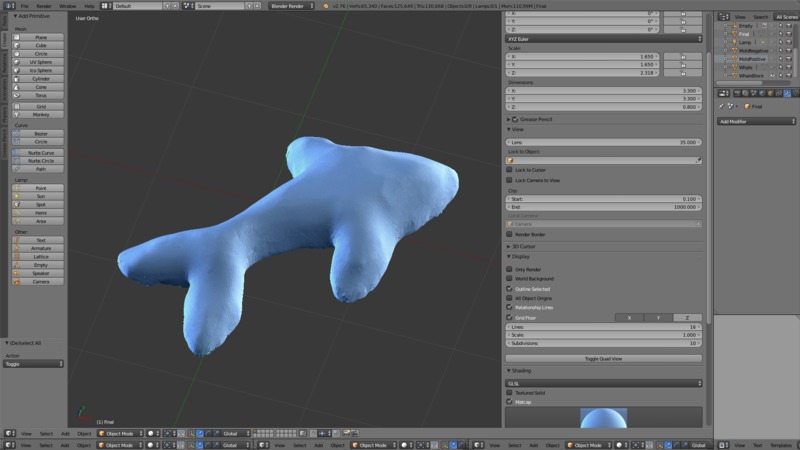Open the Add Modifier dropdown
Viewport: 800px width, 450px height.
click(x=757, y=121)
